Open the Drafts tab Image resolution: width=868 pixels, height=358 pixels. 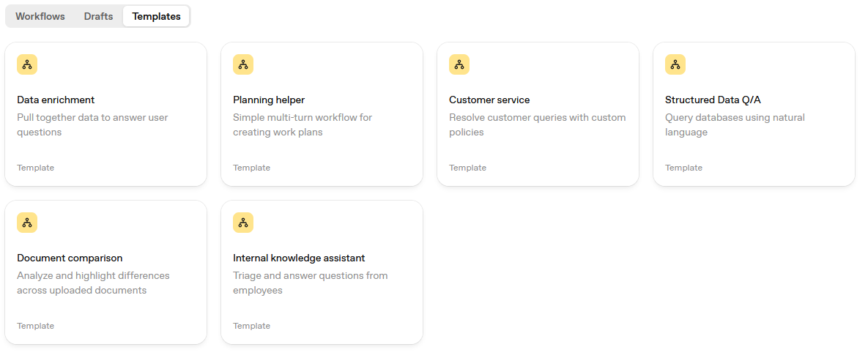pyautogui.click(x=98, y=16)
